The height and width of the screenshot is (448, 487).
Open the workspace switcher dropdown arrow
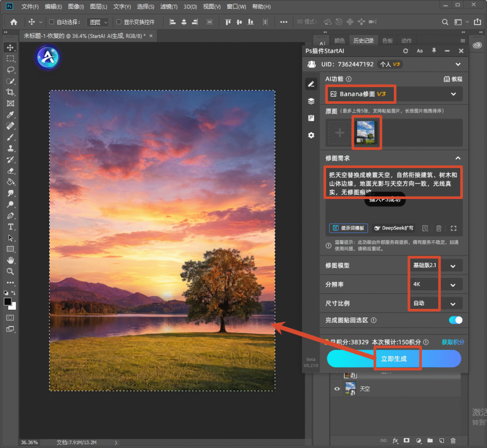[x=467, y=22]
